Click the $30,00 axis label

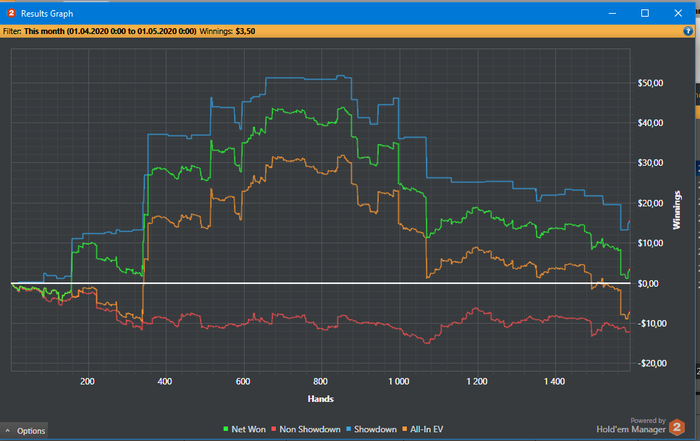click(x=650, y=162)
